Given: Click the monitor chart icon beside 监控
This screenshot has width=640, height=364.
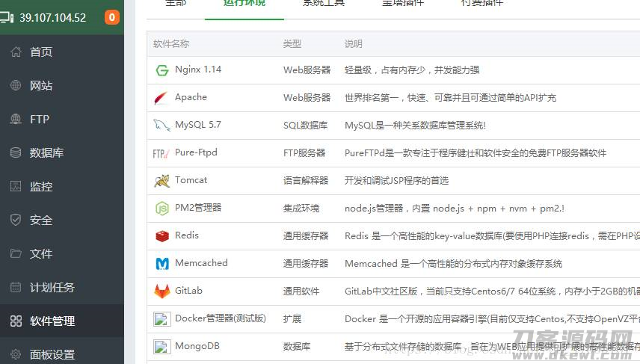Looking at the screenshot, I should pos(16,186).
